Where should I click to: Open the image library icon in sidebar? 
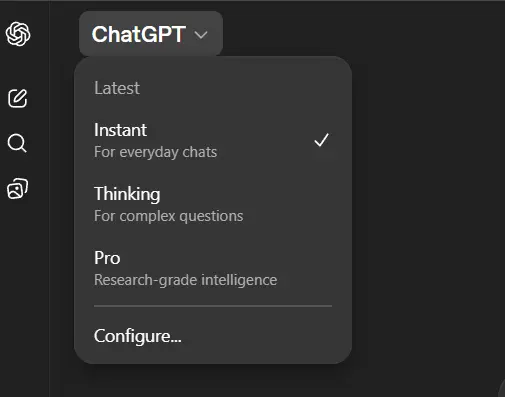(18, 188)
